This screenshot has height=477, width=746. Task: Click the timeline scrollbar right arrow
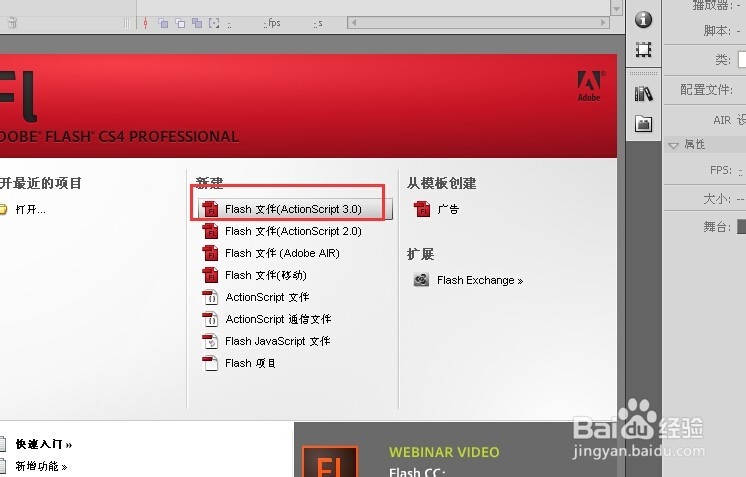[603, 22]
